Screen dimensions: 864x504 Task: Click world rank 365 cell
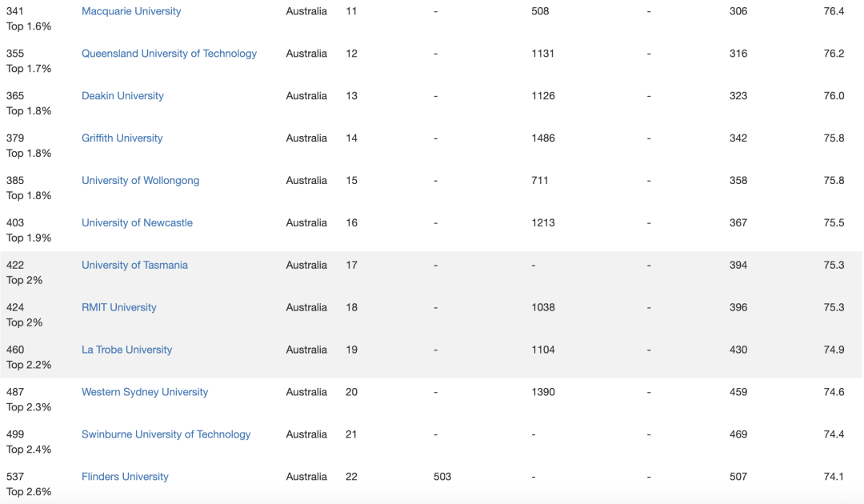15,96
